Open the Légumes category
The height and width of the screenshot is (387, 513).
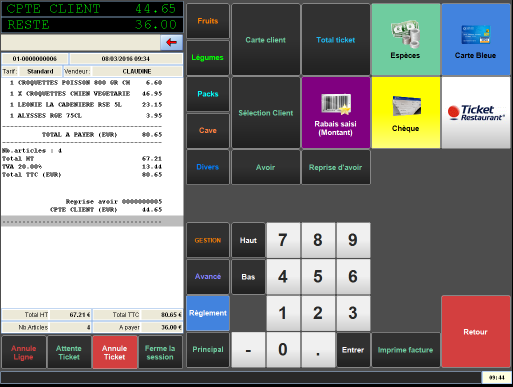pyautogui.click(x=208, y=58)
